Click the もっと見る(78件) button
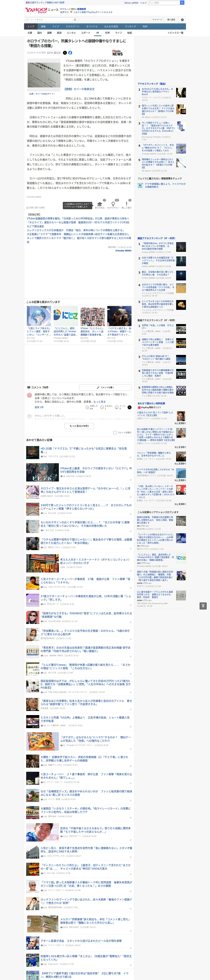The width and height of the screenshot is (210, 980). pos(79,426)
